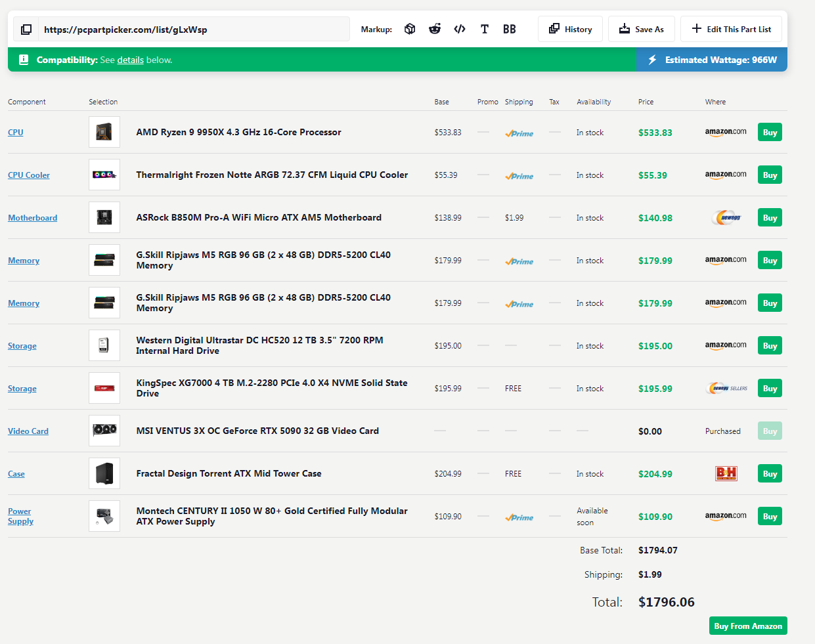Click the $533.83 CPU price
815x644 pixels.
pyautogui.click(x=655, y=133)
